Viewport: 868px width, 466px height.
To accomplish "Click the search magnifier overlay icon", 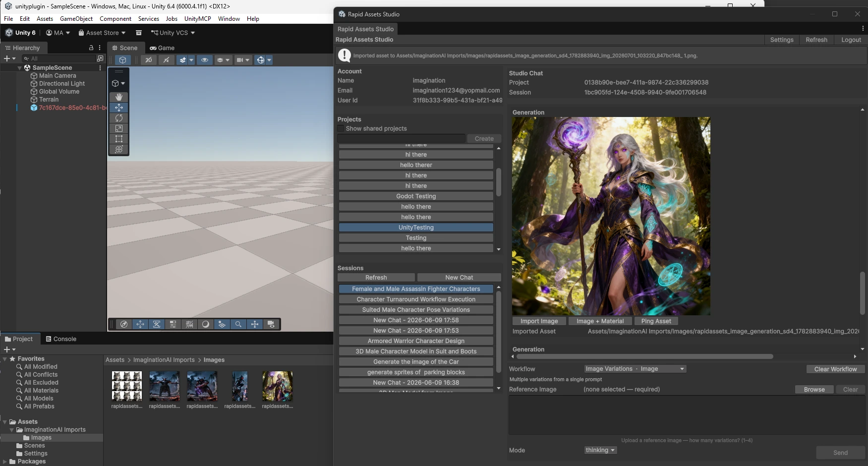I will click(238, 324).
